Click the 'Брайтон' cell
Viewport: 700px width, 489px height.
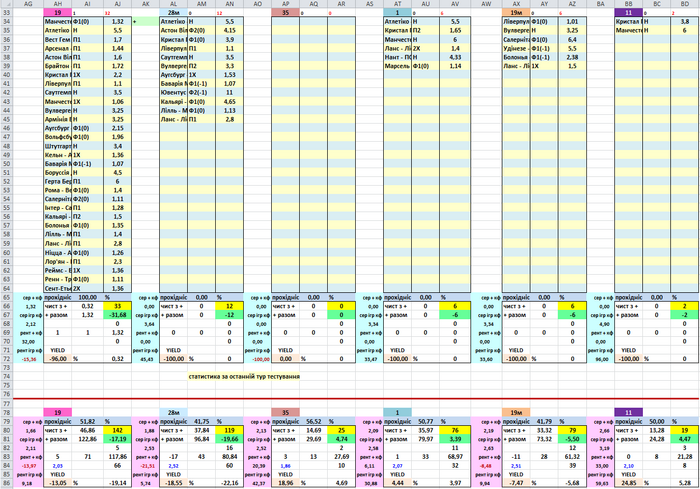click(58, 66)
